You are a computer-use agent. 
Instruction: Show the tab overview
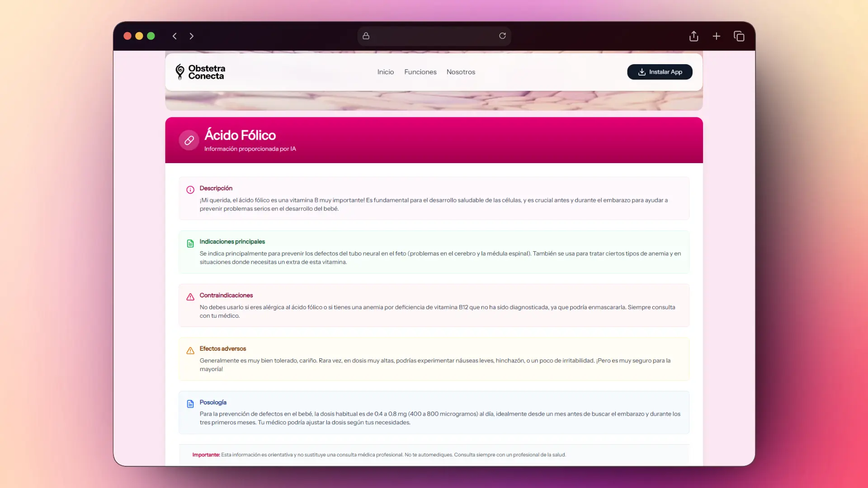pos(739,36)
